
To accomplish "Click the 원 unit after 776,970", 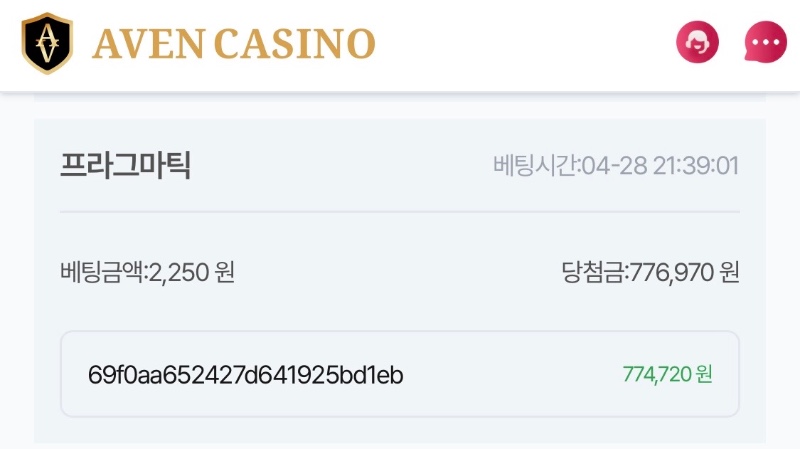I will coord(729,271).
